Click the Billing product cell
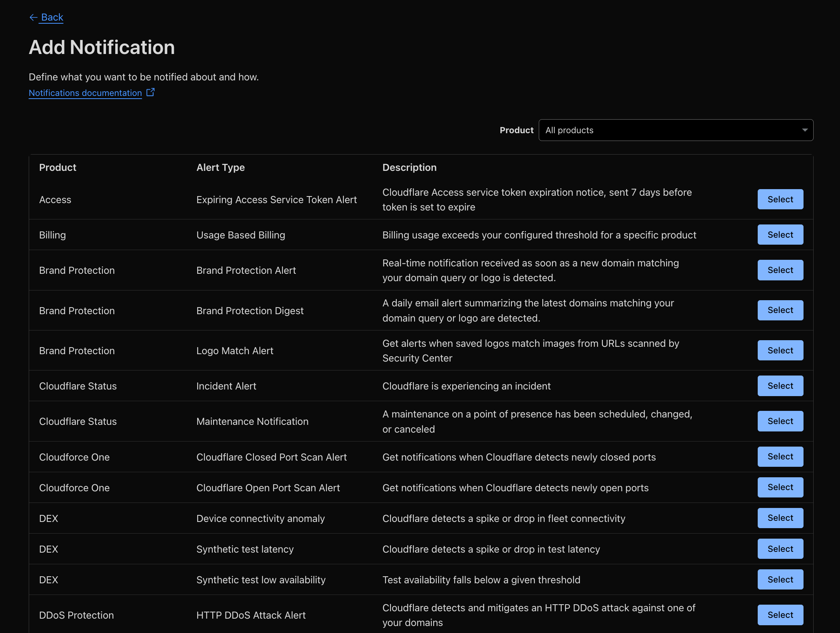The height and width of the screenshot is (633, 840). click(x=52, y=235)
